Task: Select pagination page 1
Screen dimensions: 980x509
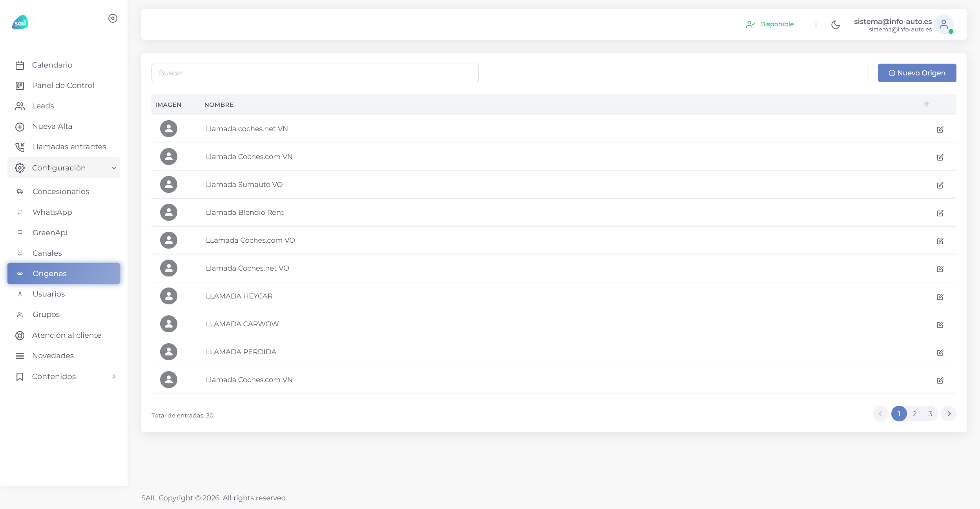Action: pyautogui.click(x=899, y=414)
